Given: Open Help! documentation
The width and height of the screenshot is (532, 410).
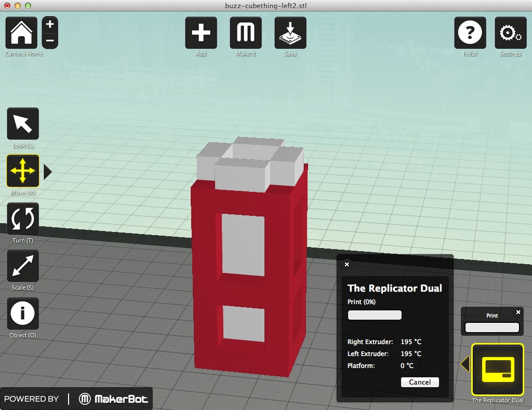Looking at the screenshot, I should 470,33.
